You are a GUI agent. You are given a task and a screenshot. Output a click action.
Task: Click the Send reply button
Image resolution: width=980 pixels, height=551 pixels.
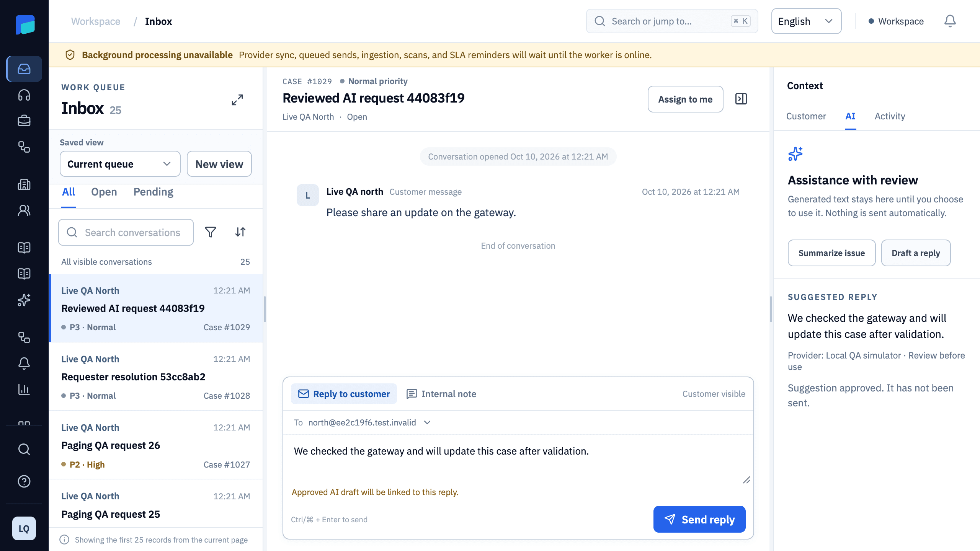699,519
